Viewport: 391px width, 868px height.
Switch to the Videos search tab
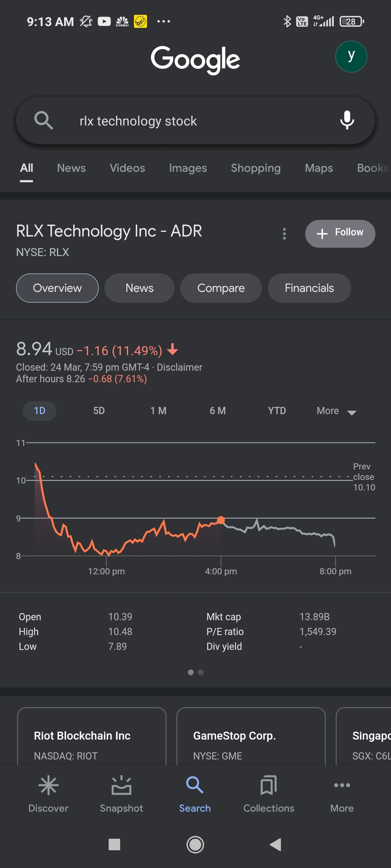point(127,168)
